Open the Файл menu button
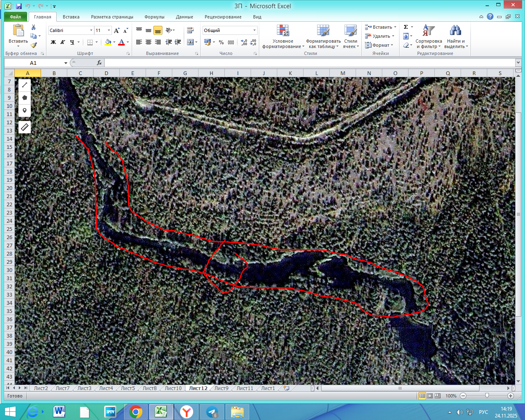The height and width of the screenshot is (420, 525). pyautogui.click(x=16, y=17)
